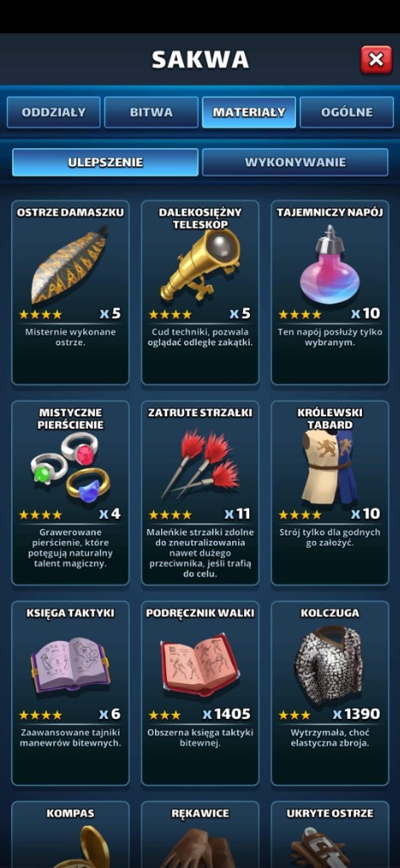Switch to the Bitwa tab
Viewport: 400px width, 868px height.
(x=151, y=113)
